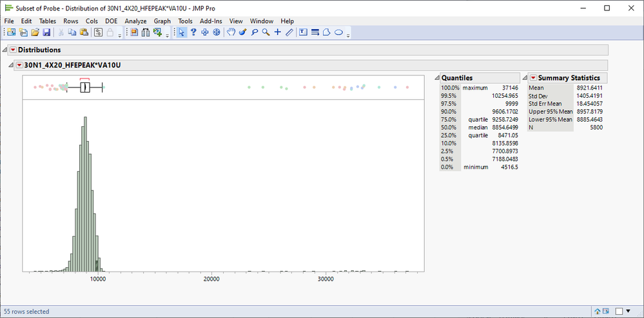Open Summary Statistics red triangle menu

coord(533,78)
